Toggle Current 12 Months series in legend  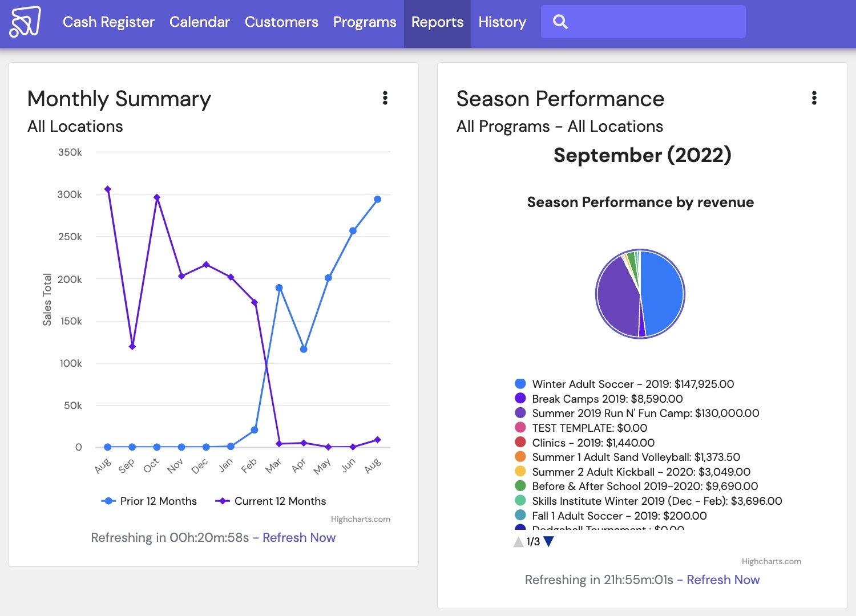click(x=271, y=501)
